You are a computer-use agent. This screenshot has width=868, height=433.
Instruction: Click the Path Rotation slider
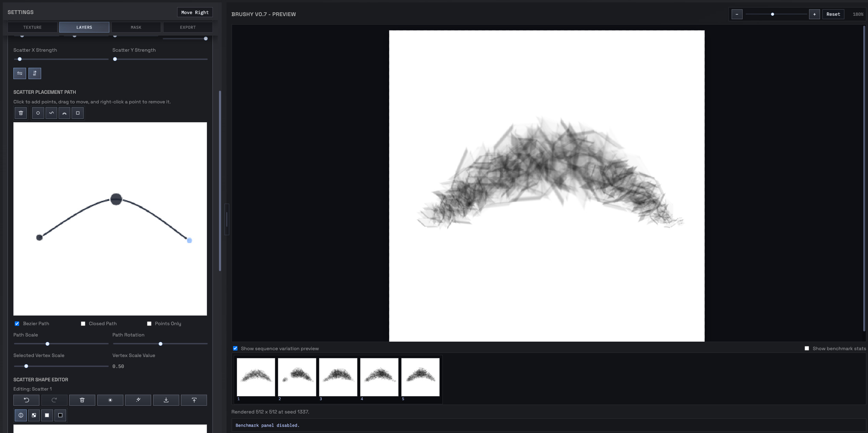click(x=160, y=344)
